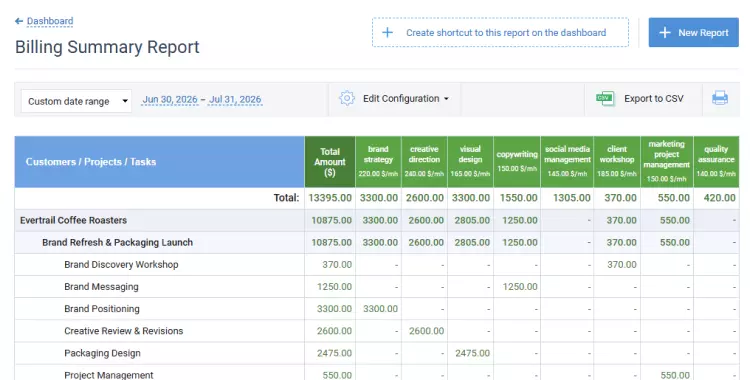Image resolution: width=750 pixels, height=380 pixels.
Task: Click the gear icon beside Edit Configuration
Action: 347,99
